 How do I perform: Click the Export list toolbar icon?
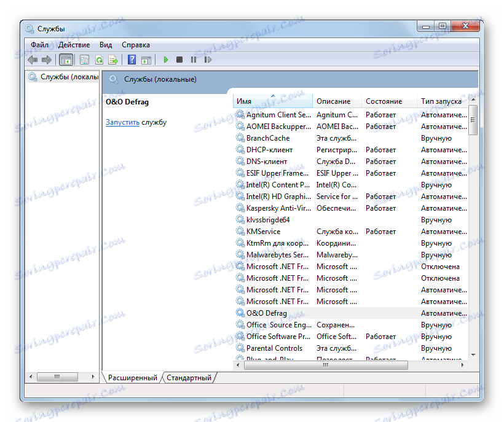(113, 60)
